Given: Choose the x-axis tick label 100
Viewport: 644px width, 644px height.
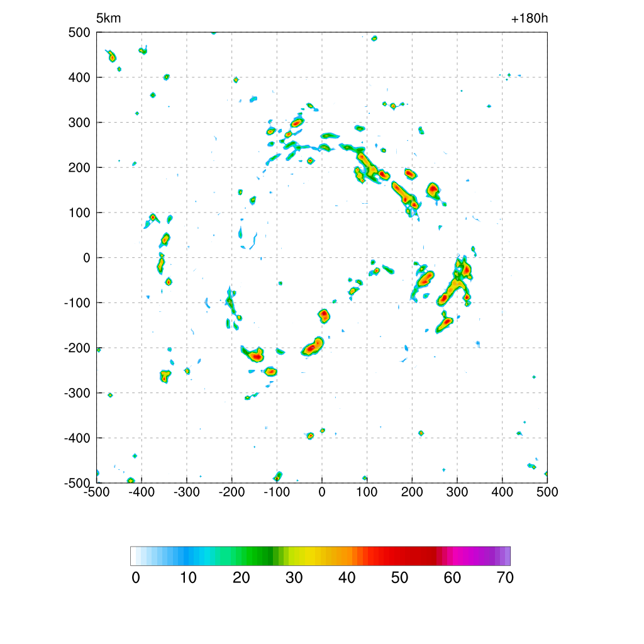Looking at the screenshot, I should (x=367, y=492).
